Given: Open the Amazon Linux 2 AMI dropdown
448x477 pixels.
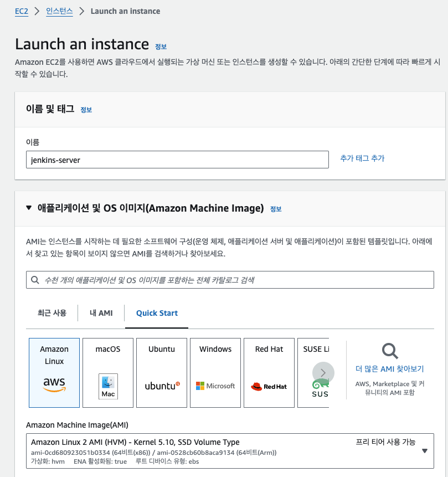Looking at the screenshot, I should click(230, 451).
